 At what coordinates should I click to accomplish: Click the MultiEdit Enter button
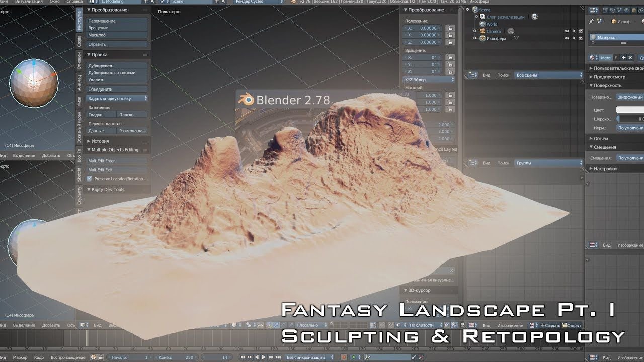117,161
